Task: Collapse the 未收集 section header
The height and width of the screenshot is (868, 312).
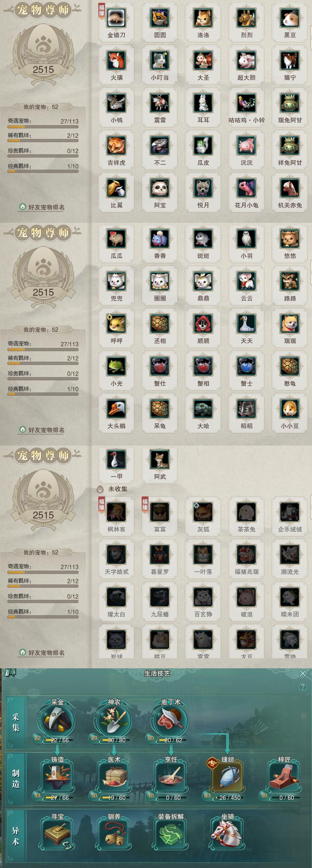Action: coord(113,489)
